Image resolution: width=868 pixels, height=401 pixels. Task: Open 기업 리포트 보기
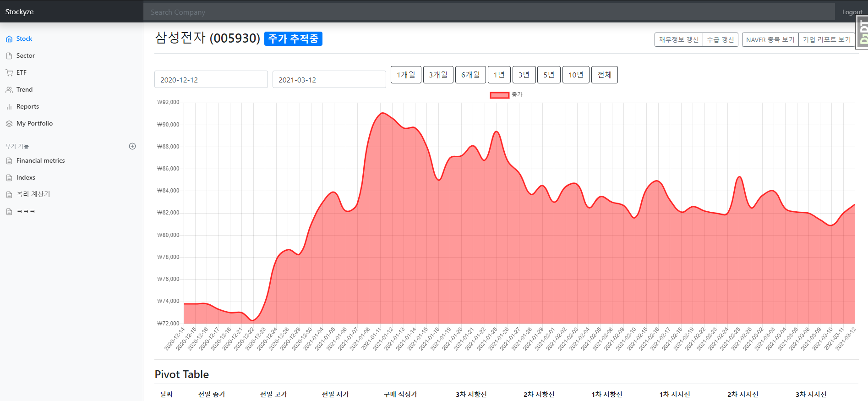point(827,40)
